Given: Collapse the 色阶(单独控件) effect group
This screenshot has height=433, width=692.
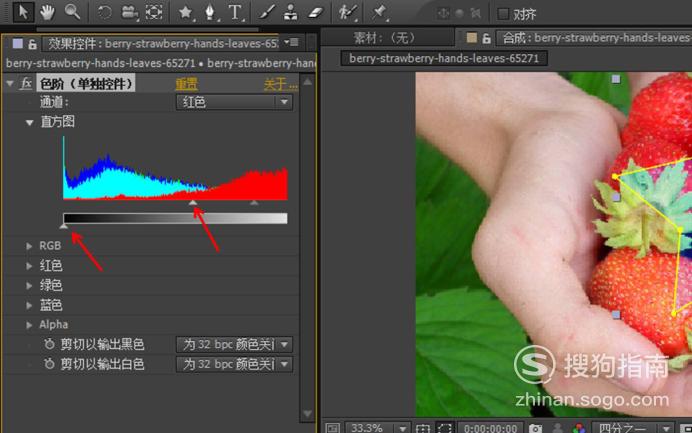Looking at the screenshot, I should pos(10,83).
